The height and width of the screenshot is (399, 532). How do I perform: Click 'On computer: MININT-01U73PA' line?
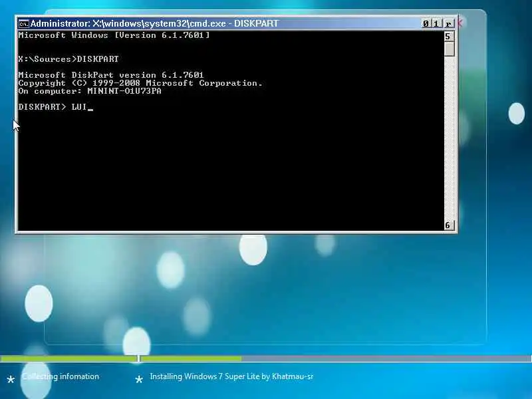tap(90, 91)
